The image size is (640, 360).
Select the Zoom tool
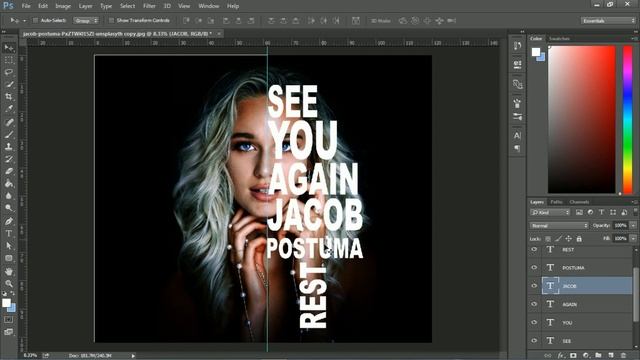9,283
